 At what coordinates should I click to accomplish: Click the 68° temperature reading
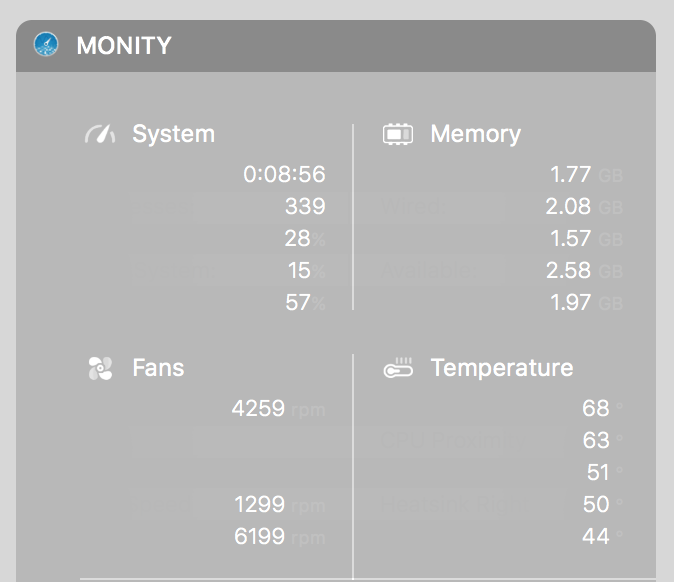click(602, 408)
